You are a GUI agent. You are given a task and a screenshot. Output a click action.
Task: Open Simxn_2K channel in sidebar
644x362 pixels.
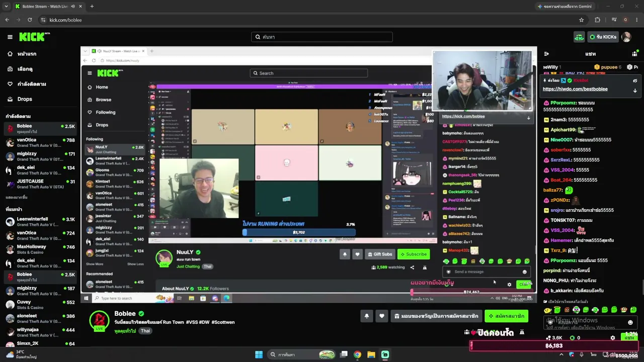pyautogui.click(x=40, y=344)
